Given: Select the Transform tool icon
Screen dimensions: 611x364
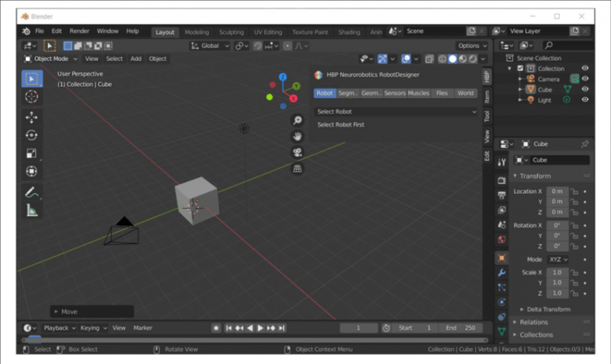Looking at the screenshot, I should pyautogui.click(x=31, y=171).
